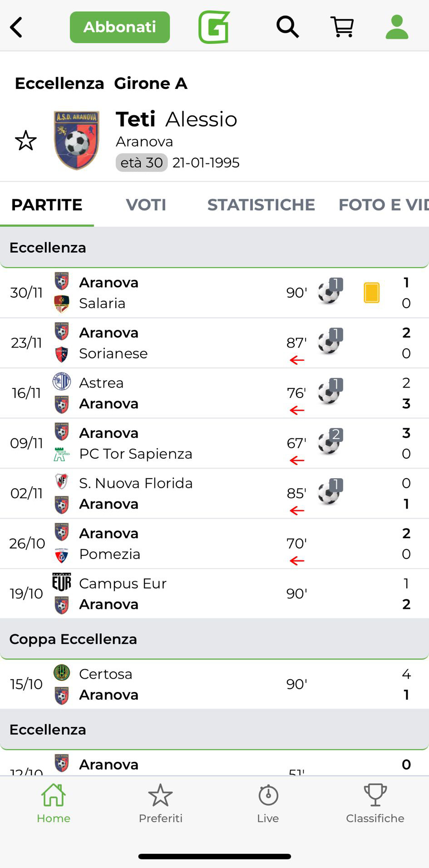The height and width of the screenshot is (868, 429).
Task: Tap the goal ball icon for Astrea match
Action: tap(330, 392)
